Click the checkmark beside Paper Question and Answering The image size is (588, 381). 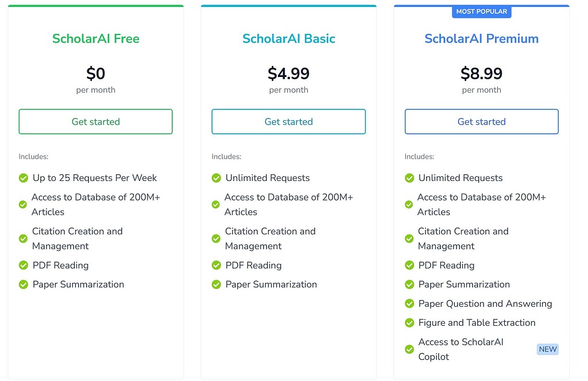(x=409, y=303)
